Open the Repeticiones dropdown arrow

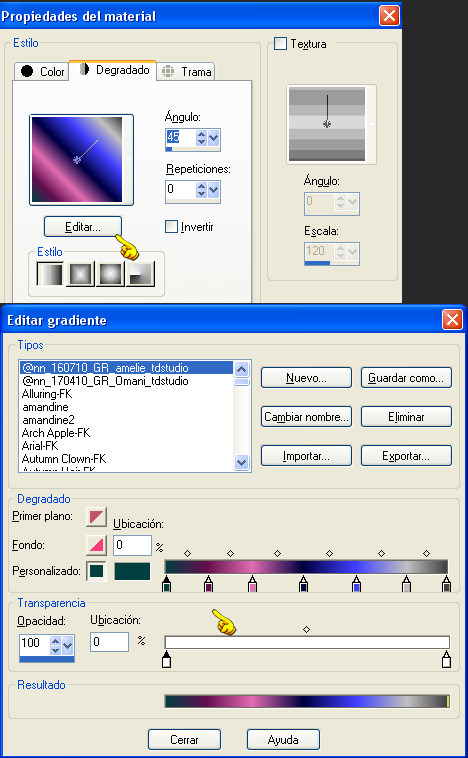(214, 190)
